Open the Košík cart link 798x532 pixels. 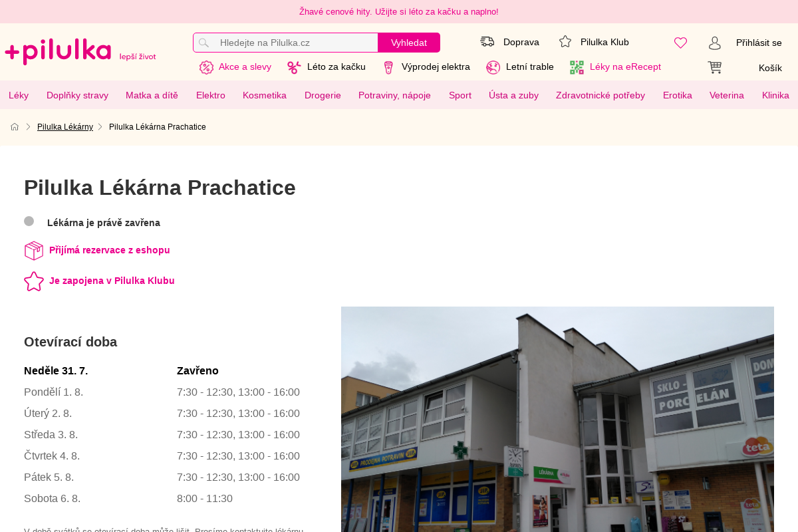[770, 68]
